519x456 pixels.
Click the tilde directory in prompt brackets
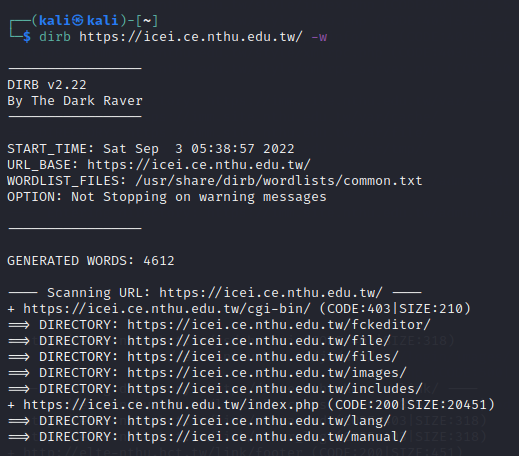[147, 21]
